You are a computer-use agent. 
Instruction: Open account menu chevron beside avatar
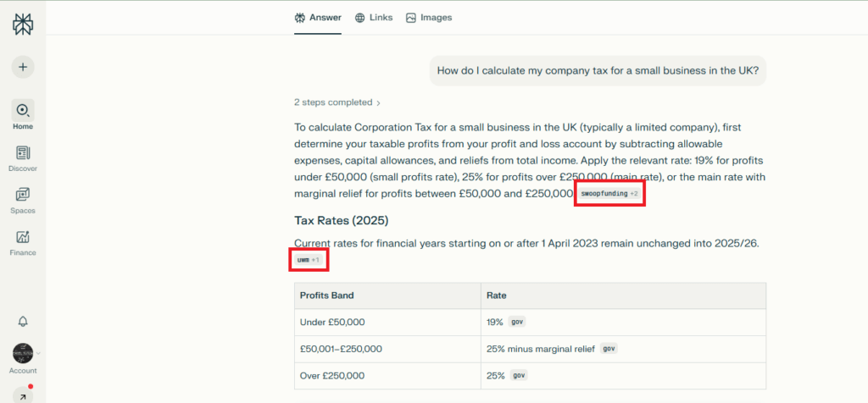tap(39, 353)
